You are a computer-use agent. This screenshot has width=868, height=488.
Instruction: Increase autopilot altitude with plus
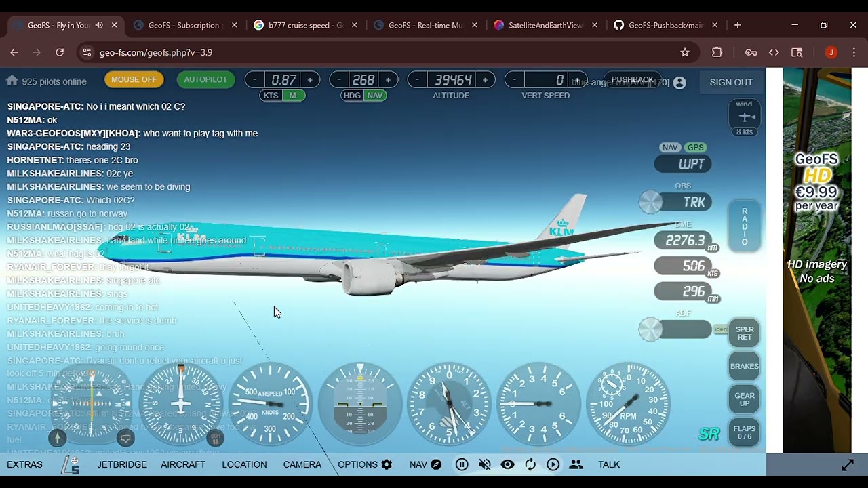click(485, 80)
